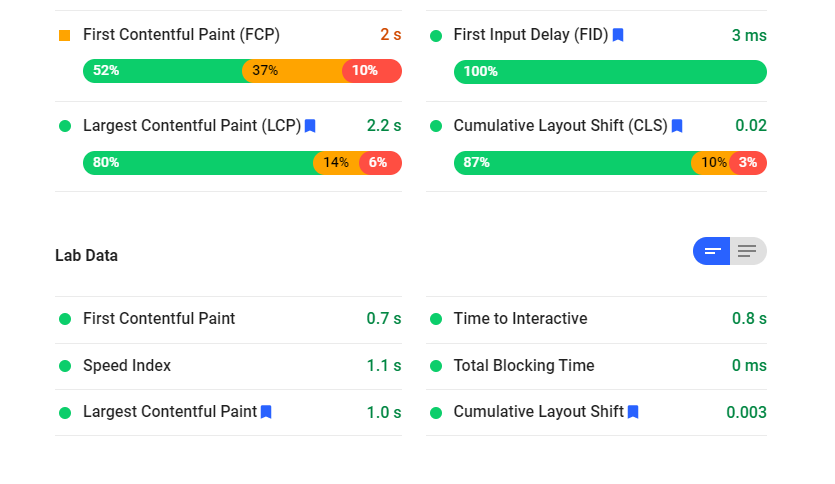
Task: Click the green dot beside Speed Index
Action: [x=65, y=366]
